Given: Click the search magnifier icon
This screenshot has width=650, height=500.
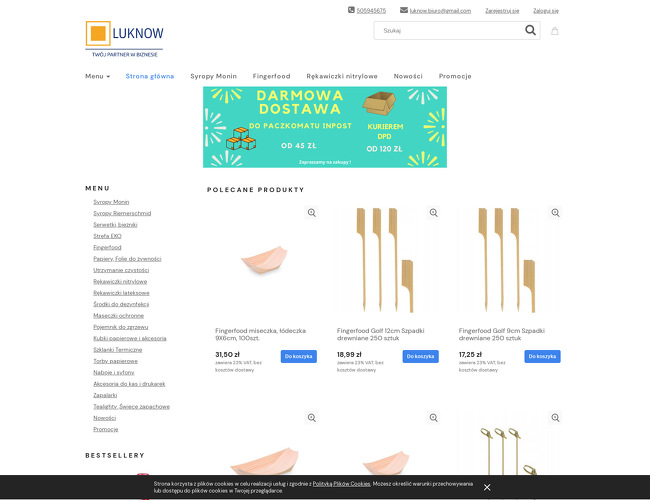Looking at the screenshot, I should (530, 30).
